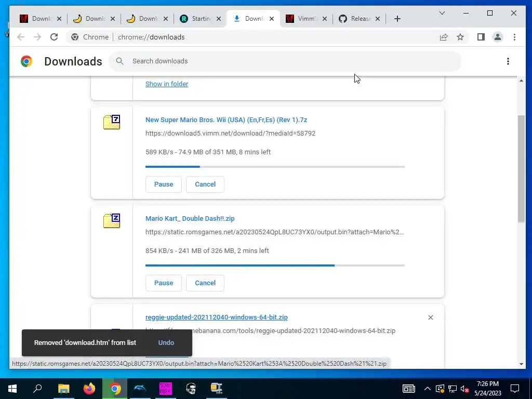Viewport: 532px width, 399px height.
Task: Open New Super Mario Bros. Wii 7z file link
Action: [227, 120]
